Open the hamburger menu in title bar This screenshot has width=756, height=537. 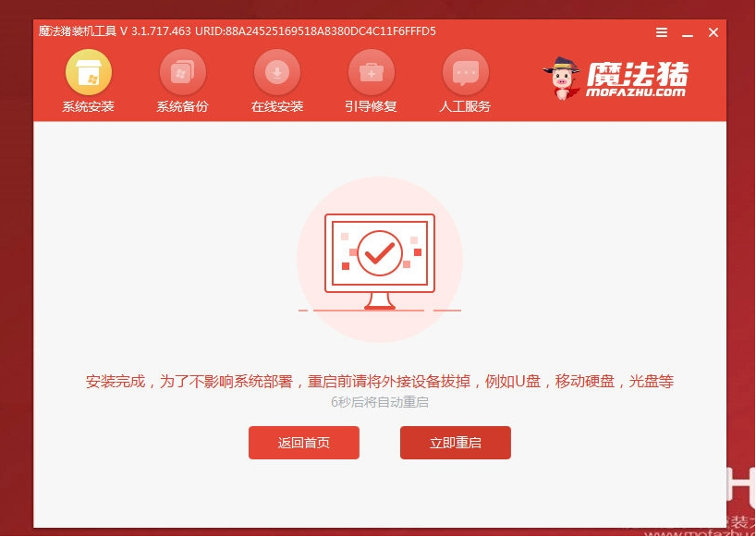point(662,32)
